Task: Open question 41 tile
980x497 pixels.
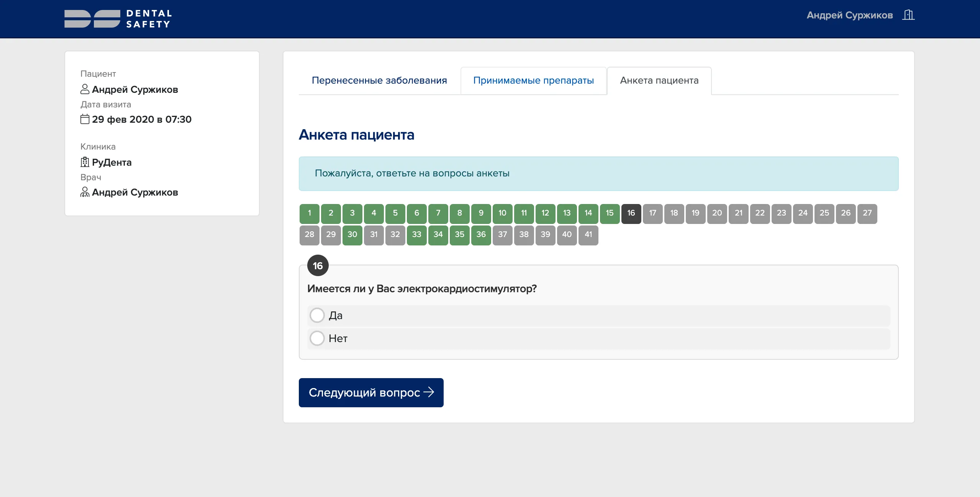Action: pyautogui.click(x=588, y=235)
